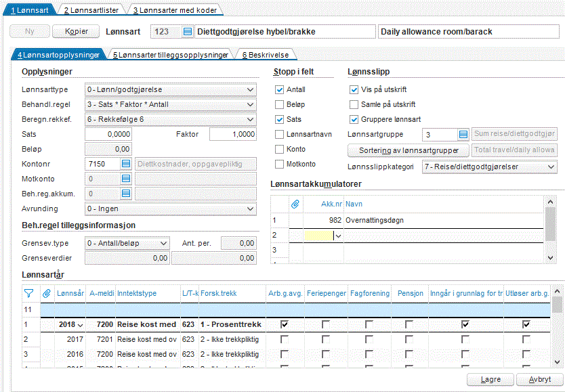Click into the Sats input field
Viewport: 565px width, 392px height.
[108, 134]
